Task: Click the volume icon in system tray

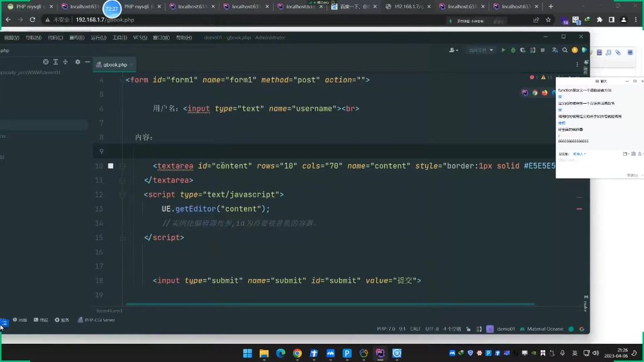Action: [596, 353]
